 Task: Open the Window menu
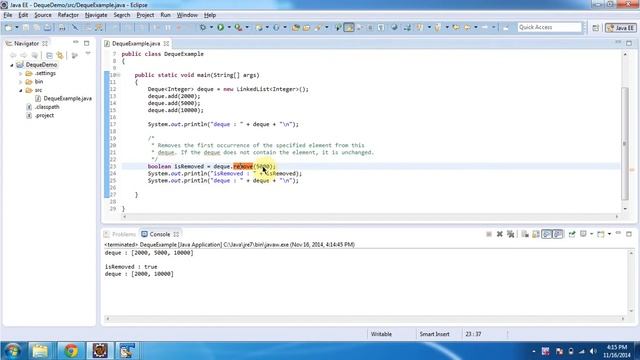187,15
